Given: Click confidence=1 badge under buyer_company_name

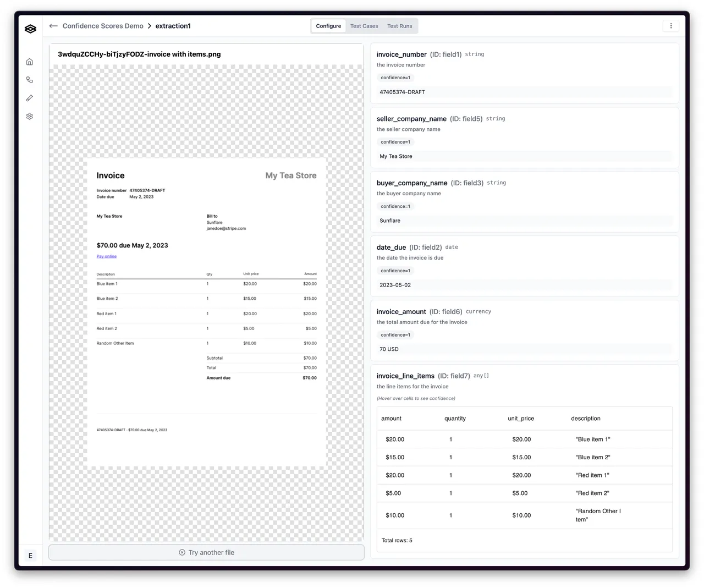Looking at the screenshot, I should point(395,206).
